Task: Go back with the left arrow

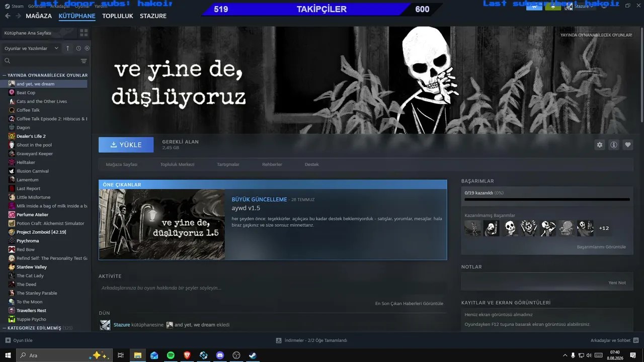Action: pyautogui.click(x=8, y=16)
